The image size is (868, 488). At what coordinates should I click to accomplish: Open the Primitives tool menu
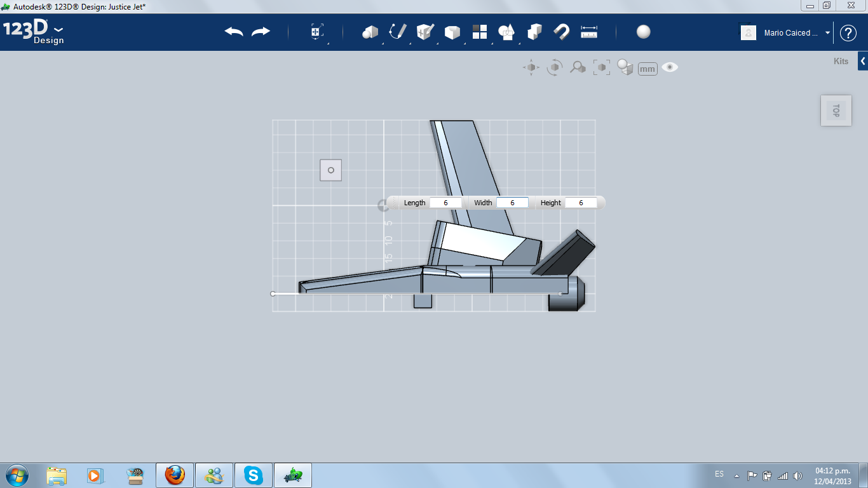(370, 32)
